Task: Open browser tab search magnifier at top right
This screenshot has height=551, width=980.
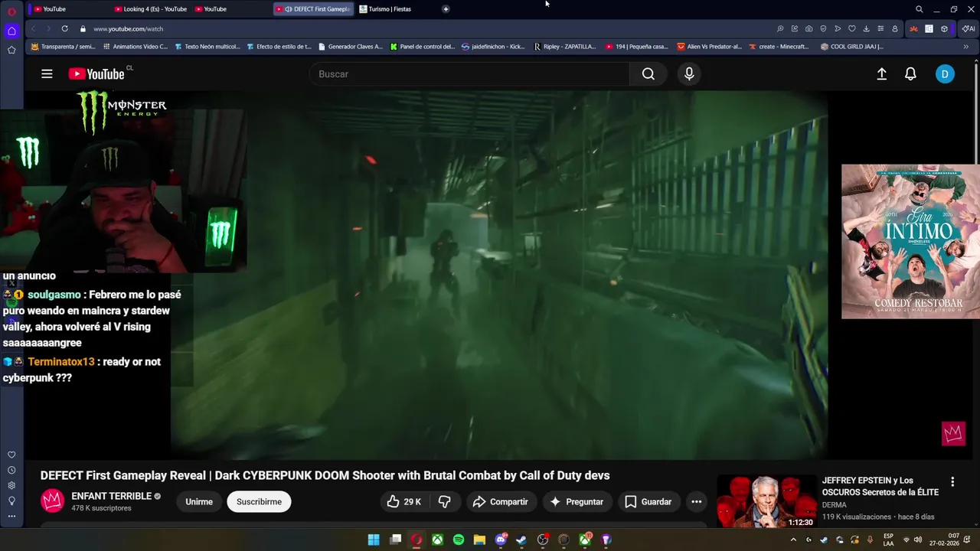Action: coord(919,9)
